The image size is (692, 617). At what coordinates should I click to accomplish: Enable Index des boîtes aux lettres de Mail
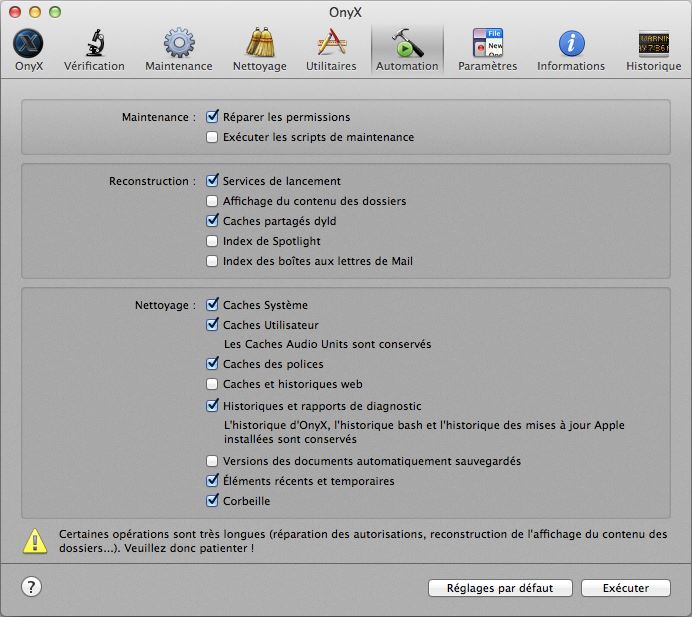[212, 261]
